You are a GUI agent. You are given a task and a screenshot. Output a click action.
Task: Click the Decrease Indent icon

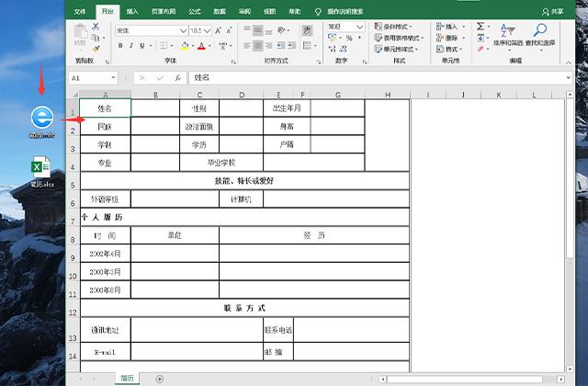[x=281, y=46]
